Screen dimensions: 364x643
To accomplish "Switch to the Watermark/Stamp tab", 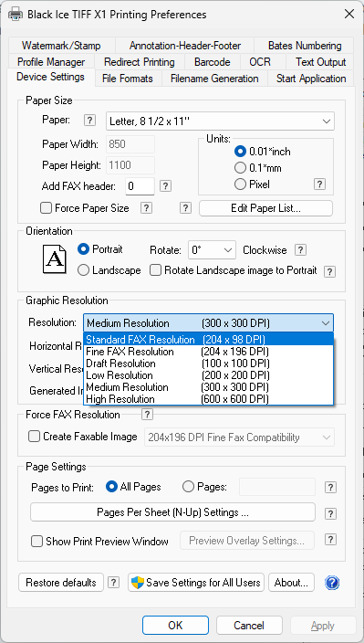I will [x=61, y=46].
